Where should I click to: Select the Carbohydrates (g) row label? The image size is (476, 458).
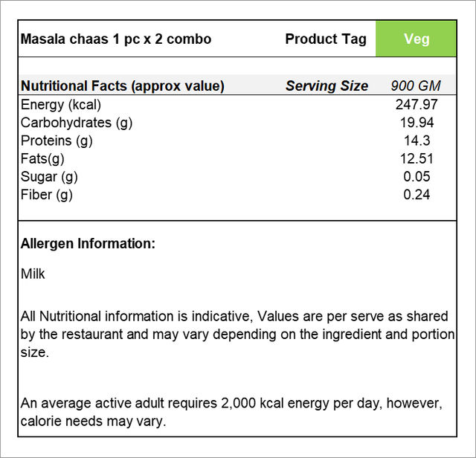click(x=77, y=123)
